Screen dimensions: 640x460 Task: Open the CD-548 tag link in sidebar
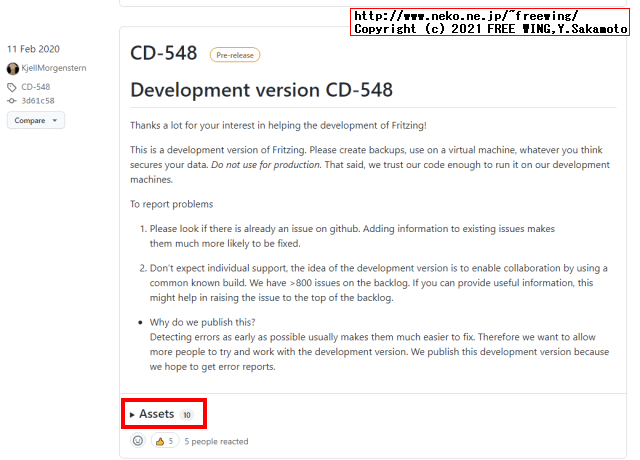[x=36, y=87]
